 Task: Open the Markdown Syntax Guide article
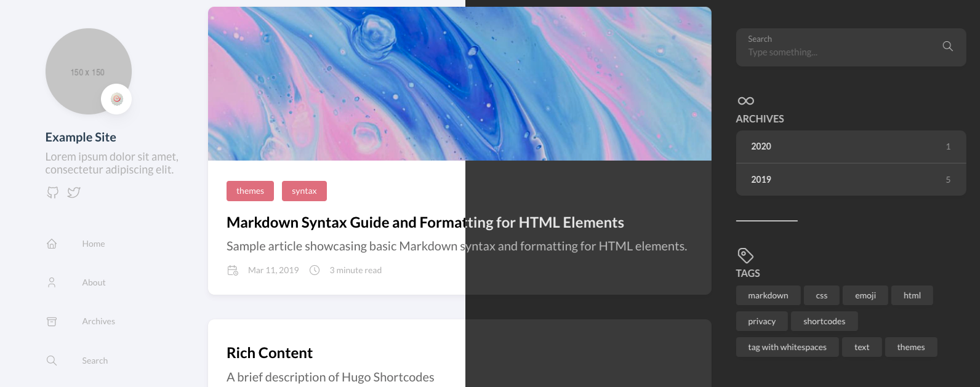[425, 222]
